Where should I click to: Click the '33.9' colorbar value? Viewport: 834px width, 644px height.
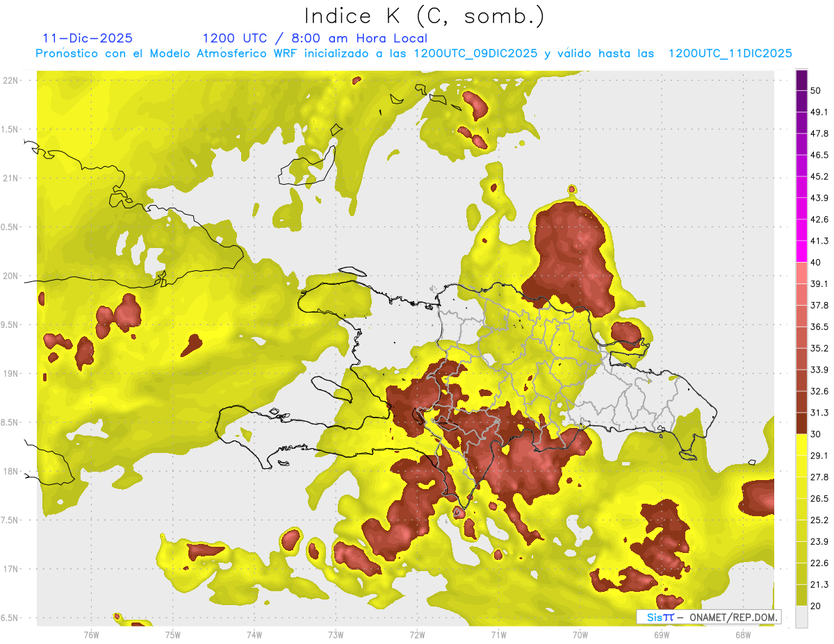pos(819,370)
